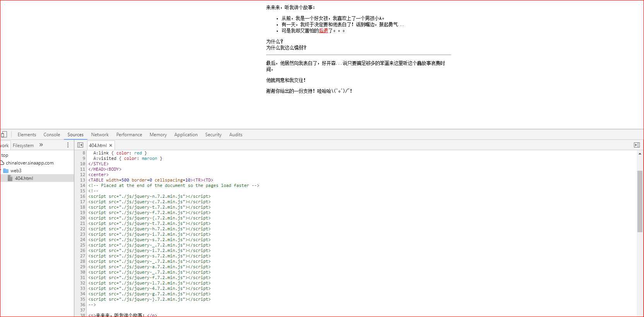The width and height of the screenshot is (644, 317).
Task: Click line number 16 in the gutter
Action: (82, 196)
